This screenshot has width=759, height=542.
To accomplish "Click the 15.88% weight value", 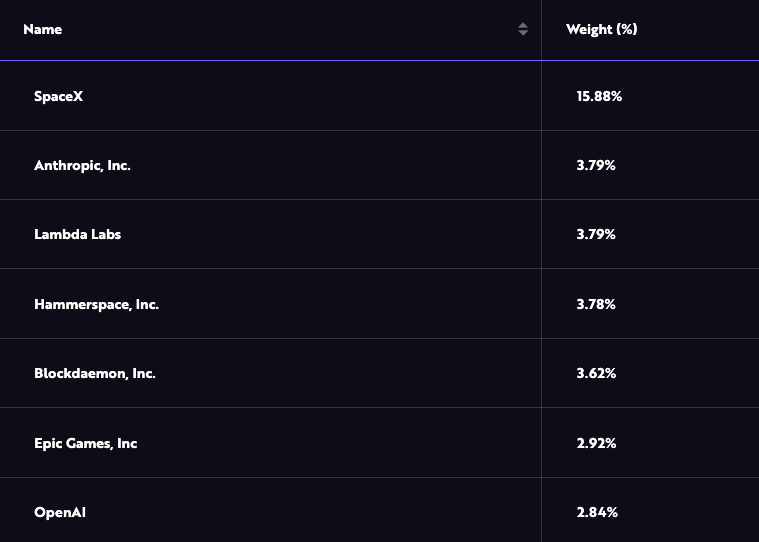I will (599, 96).
